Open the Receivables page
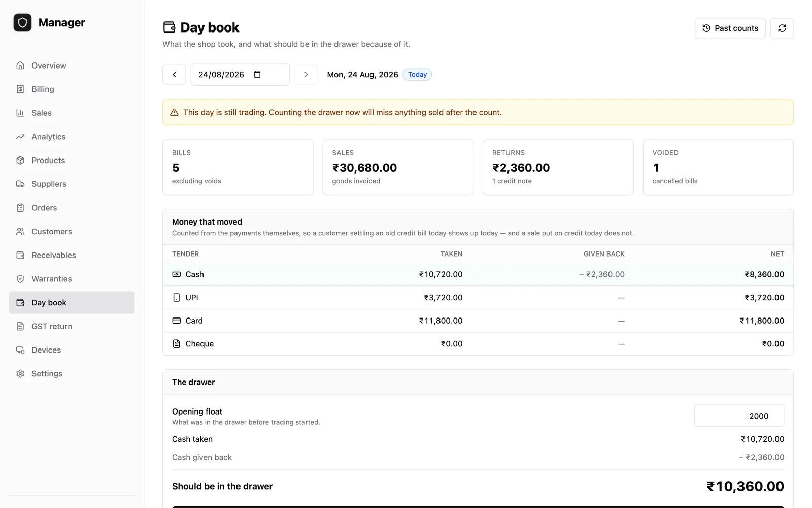 (72, 255)
